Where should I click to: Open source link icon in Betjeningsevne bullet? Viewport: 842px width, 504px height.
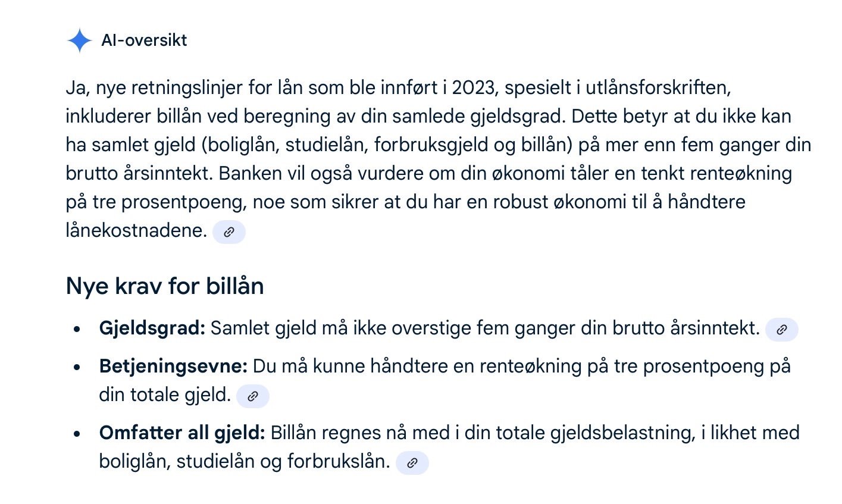(x=253, y=396)
